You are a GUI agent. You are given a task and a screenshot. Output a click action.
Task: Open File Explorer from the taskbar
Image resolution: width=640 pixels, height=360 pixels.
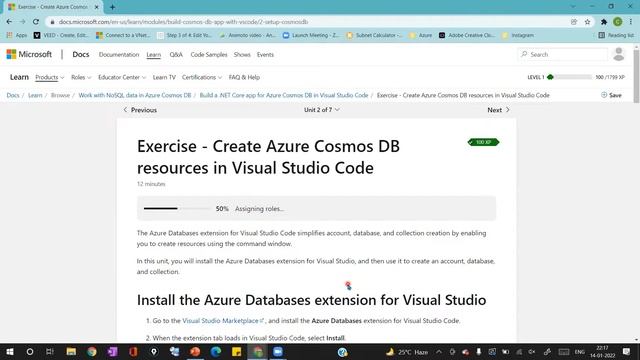pyautogui.click(x=71, y=352)
